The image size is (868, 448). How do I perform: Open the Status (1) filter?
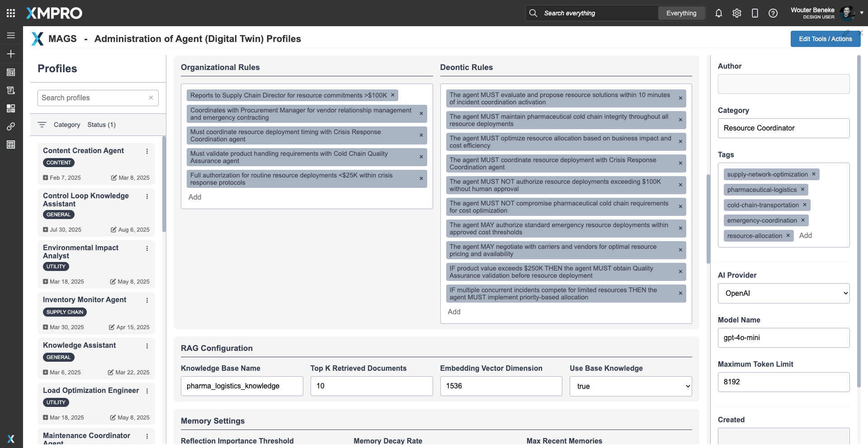pyautogui.click(x=101, y=125)
